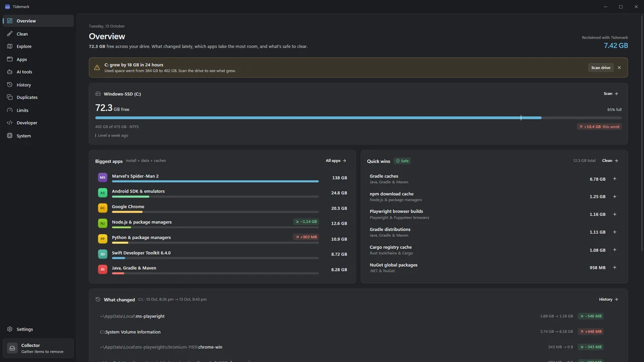The image size is (644, 362).
Task: Click Google Chrome GC app icon
Action: [x=103, y=208]
